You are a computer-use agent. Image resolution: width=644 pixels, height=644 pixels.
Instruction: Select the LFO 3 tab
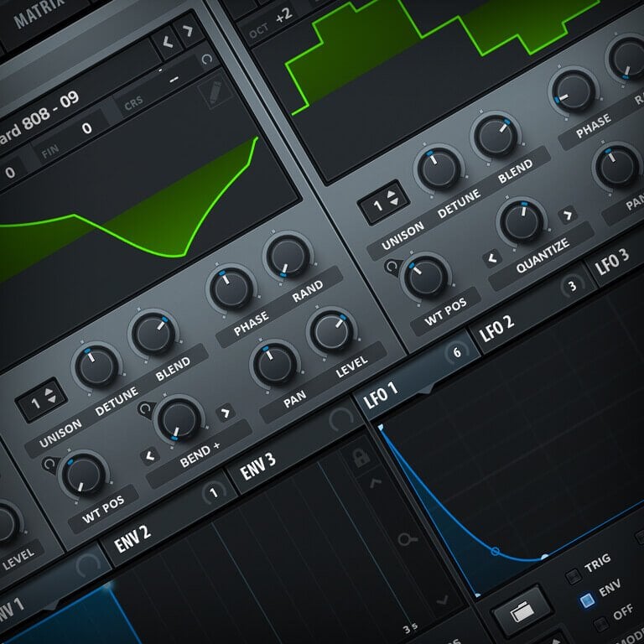pyautogui.click(x=612, y=262)
